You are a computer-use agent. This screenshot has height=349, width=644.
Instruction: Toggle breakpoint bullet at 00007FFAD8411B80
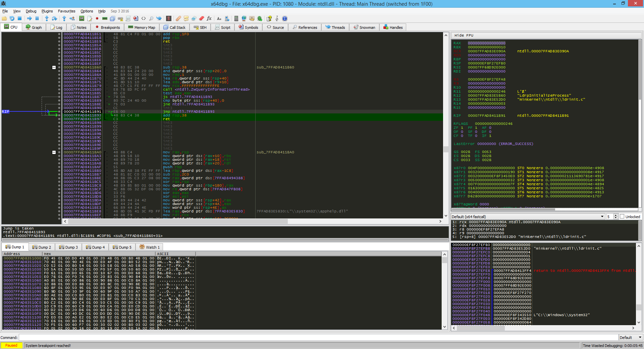59,90
